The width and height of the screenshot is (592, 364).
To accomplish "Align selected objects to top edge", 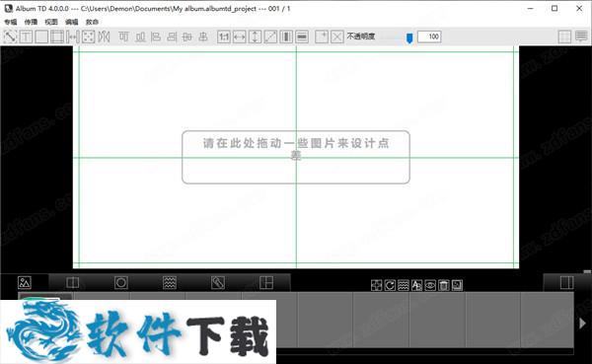I will coord(124,36).
